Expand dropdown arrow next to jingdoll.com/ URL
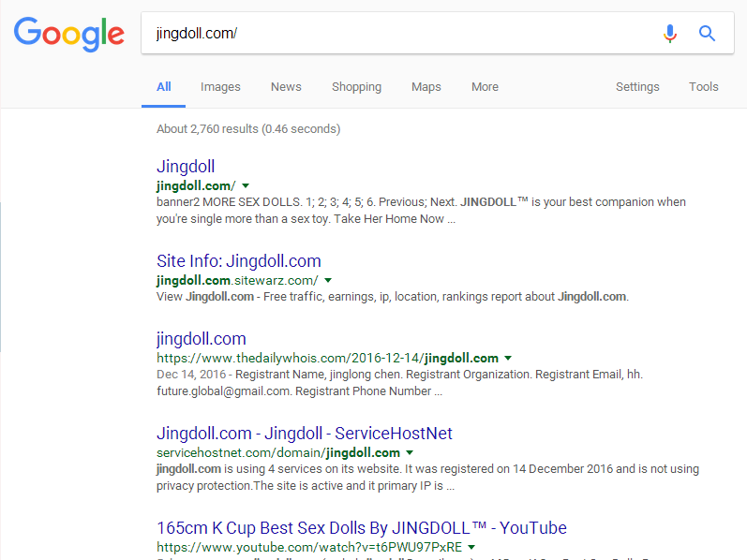Viewport: 747px width, 560px height. pyautogui.click(x=246, y=185)
